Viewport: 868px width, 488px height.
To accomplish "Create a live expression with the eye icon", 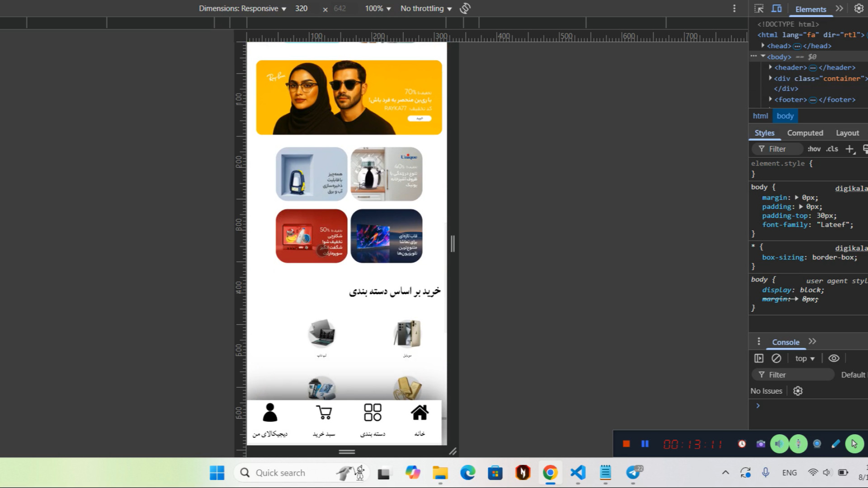I will pos(834,358).
